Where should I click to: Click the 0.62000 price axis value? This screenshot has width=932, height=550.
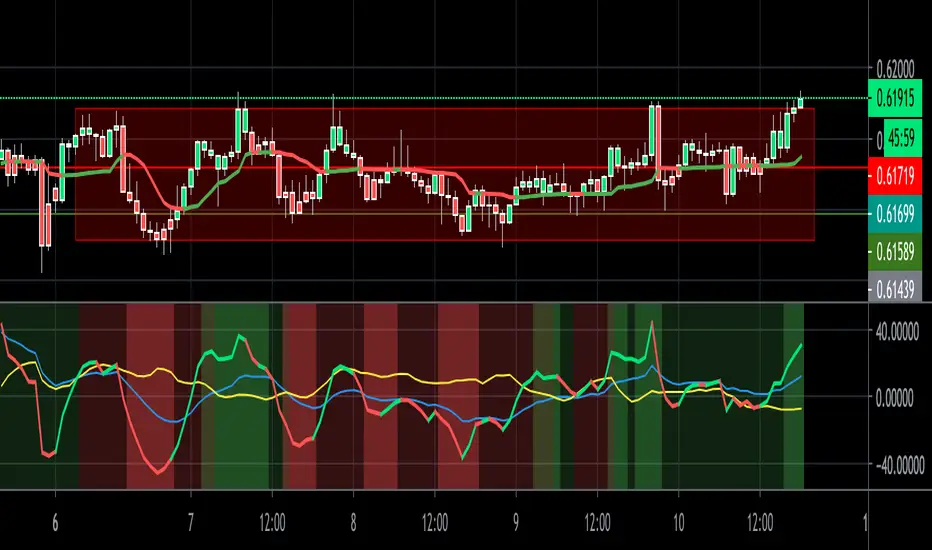(895, 70)
